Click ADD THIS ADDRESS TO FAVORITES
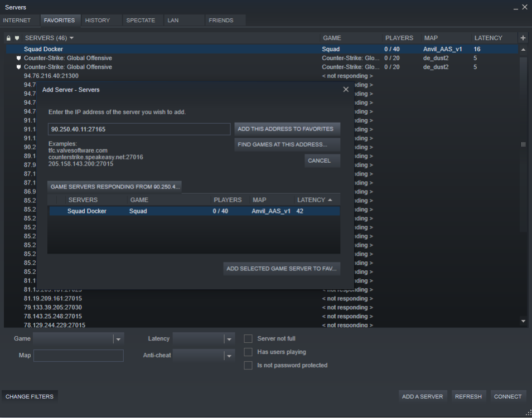This screenshot has width=532, height=418. click(x=287, y=129)
